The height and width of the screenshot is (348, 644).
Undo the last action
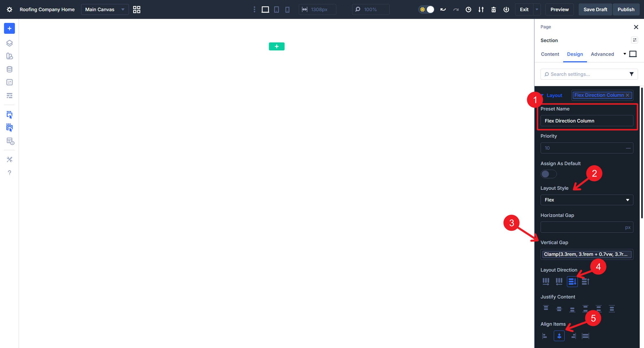click(443, 9)
